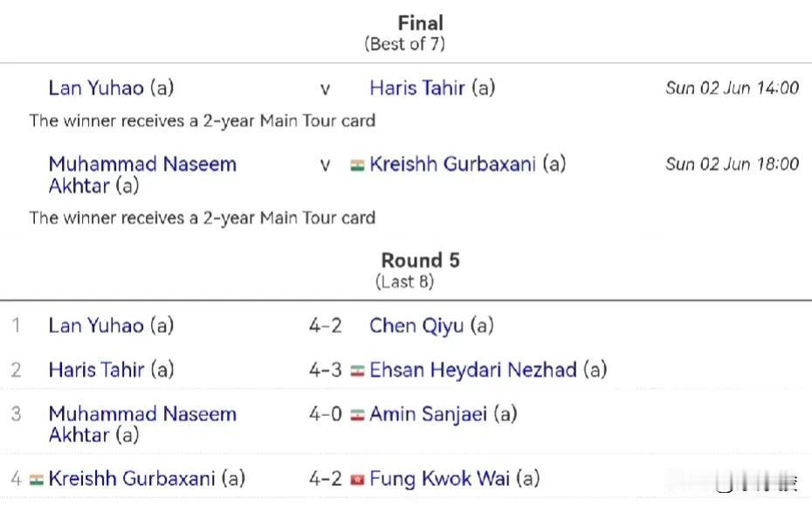The image size is (812, 506).
Task: Click the 4-2 score against Chen Qiyu
Action: (x=325, y=326)
